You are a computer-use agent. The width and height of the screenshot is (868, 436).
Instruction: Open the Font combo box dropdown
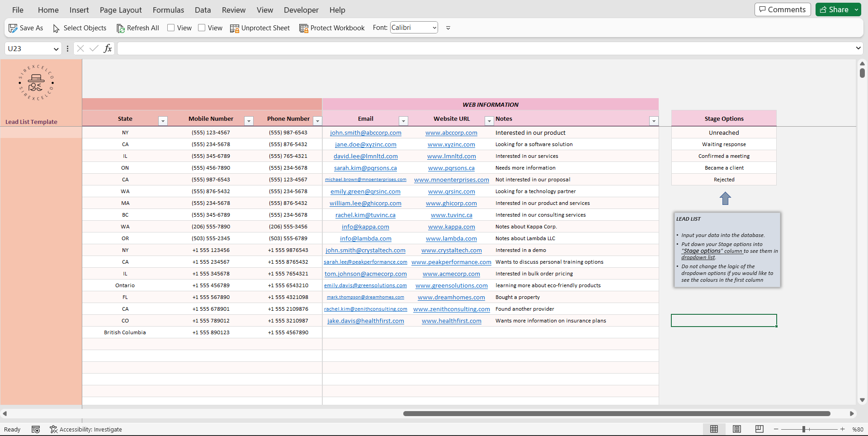(434, 28)
